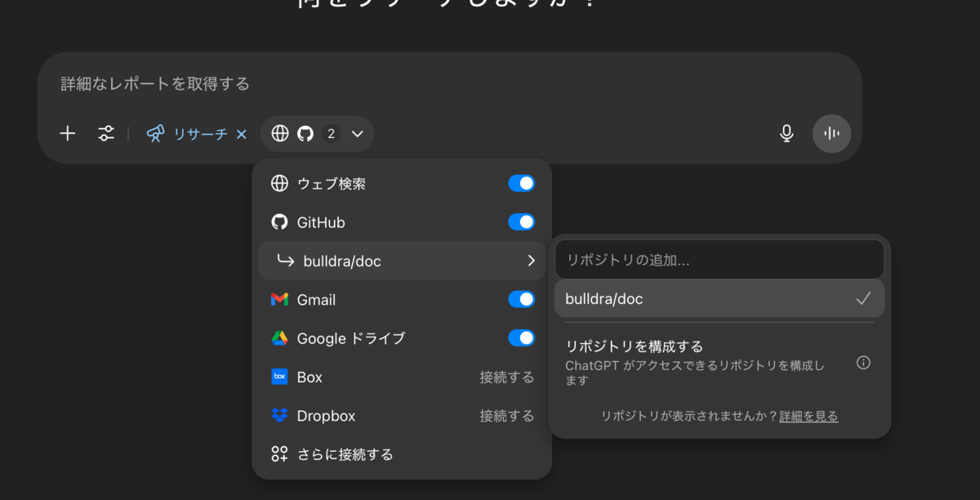Toggle the Google Drive switch
Viewport: 980px width, 500px height.
click(522, 337)
